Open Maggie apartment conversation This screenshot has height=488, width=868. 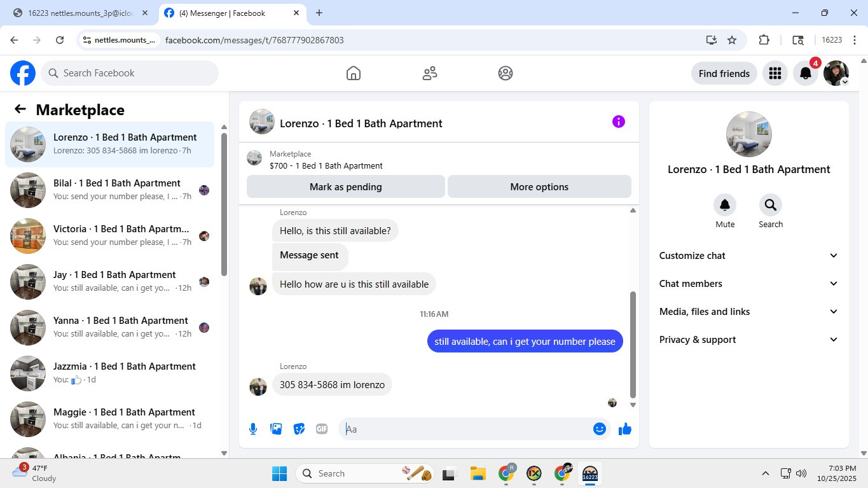pos(110,419)
